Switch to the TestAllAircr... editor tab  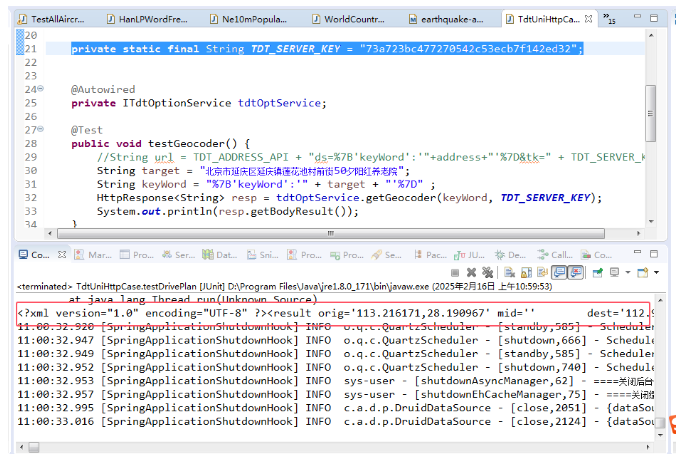point(51,19)
